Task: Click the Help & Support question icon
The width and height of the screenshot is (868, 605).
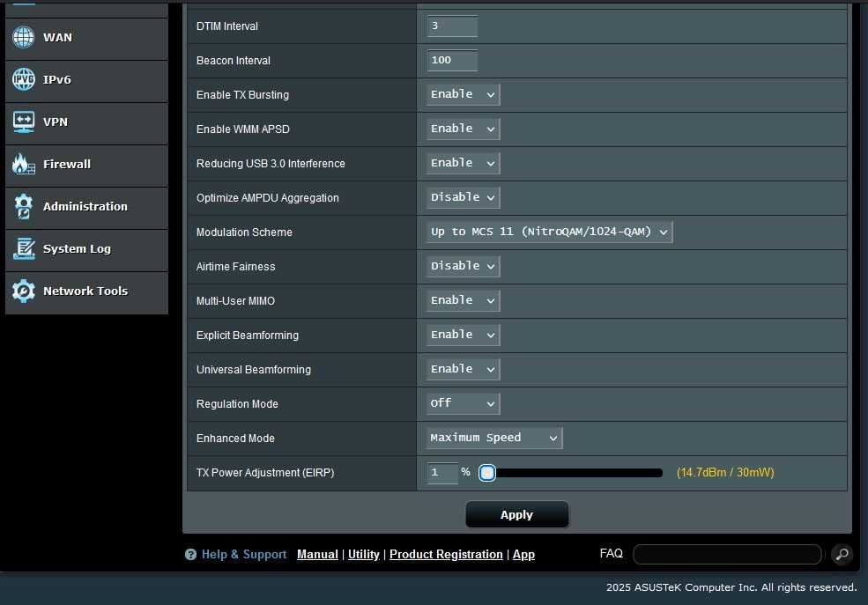Action: pyautogui.click(x=190, y=554)
